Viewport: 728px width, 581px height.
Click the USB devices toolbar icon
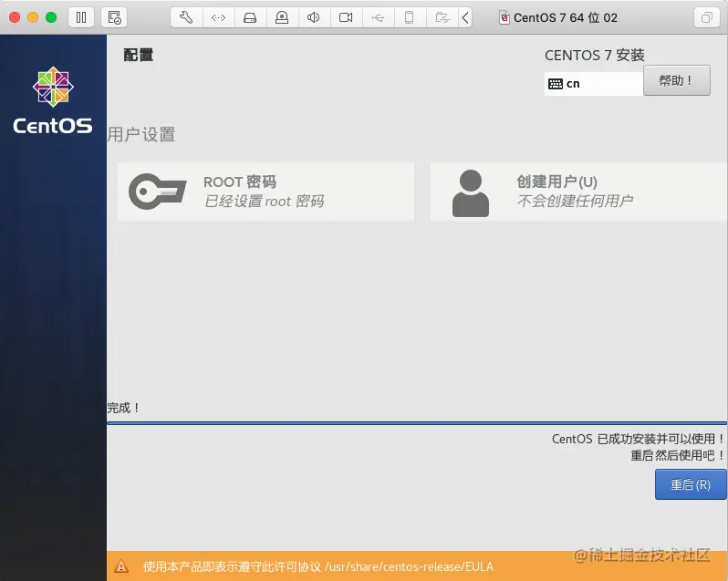[378, 17]
